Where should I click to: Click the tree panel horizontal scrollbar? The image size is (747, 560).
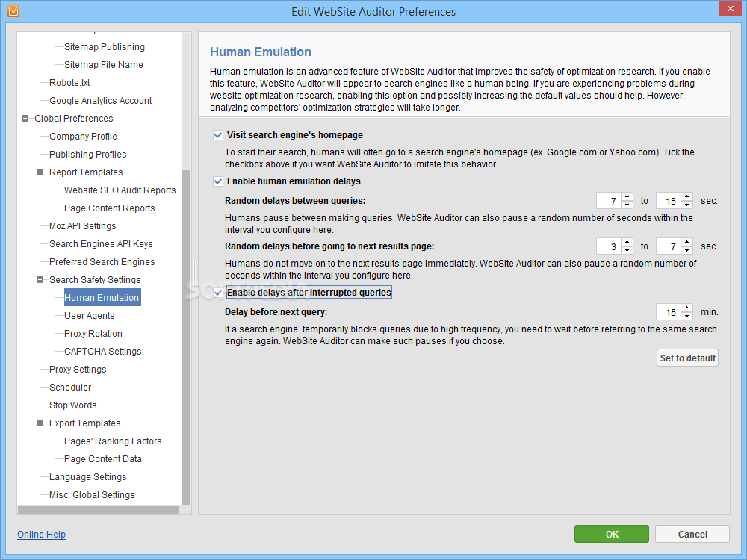[98, 510]
